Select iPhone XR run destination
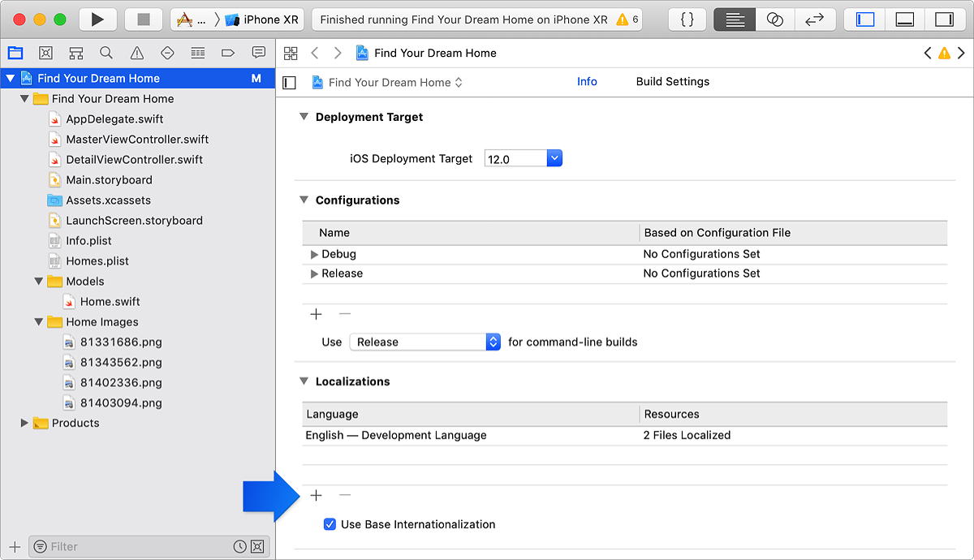Viewport: 974px width, 560px height. coord(263,19)
